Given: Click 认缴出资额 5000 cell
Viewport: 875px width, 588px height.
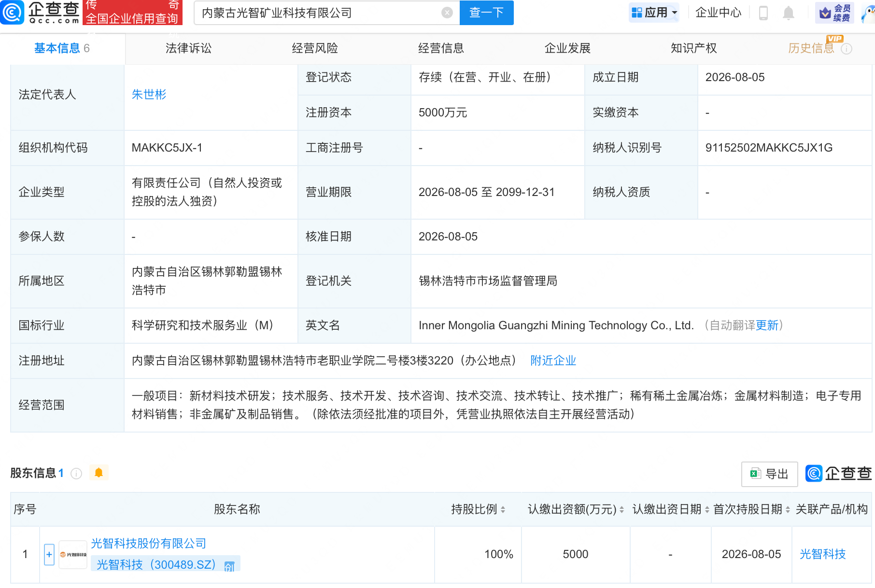Looking at the screenshot, I should click(x=576, y=554).
